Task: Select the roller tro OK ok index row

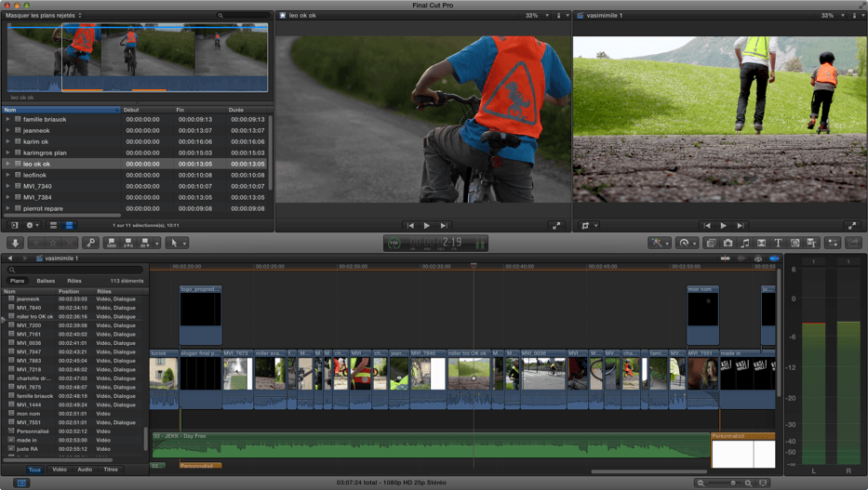Action: (x=74, y=316)
